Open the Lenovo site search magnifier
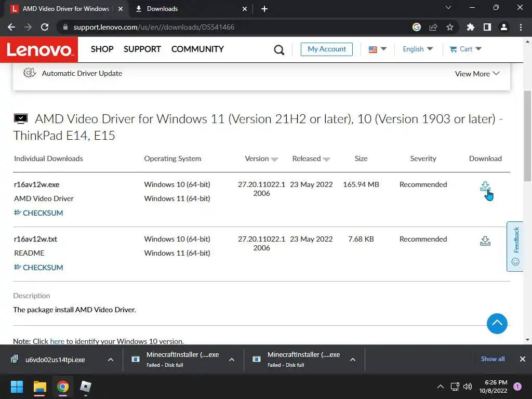Image resolution: width=532 pixels, height=399 pixels. [279, 49]
